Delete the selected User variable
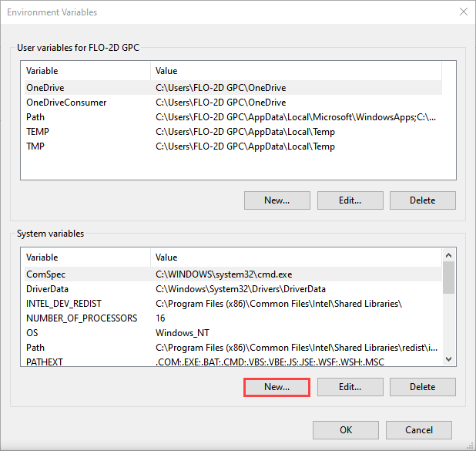 [422, 200]
